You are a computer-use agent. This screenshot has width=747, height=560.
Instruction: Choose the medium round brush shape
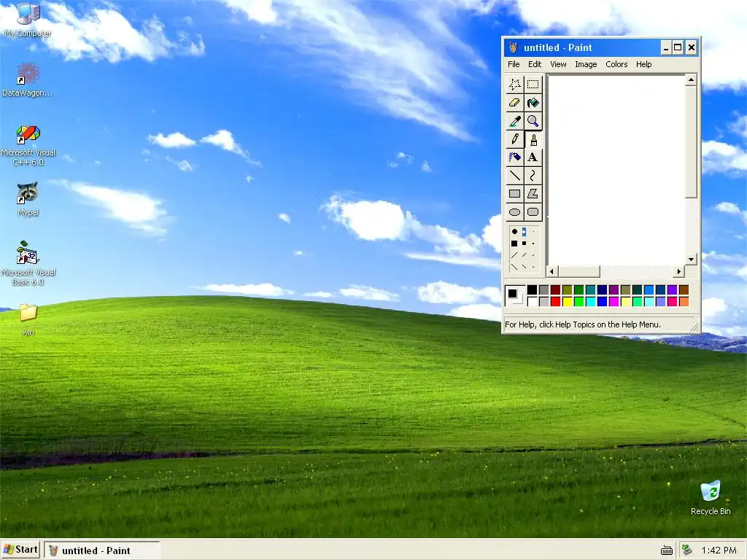[524, 231]
